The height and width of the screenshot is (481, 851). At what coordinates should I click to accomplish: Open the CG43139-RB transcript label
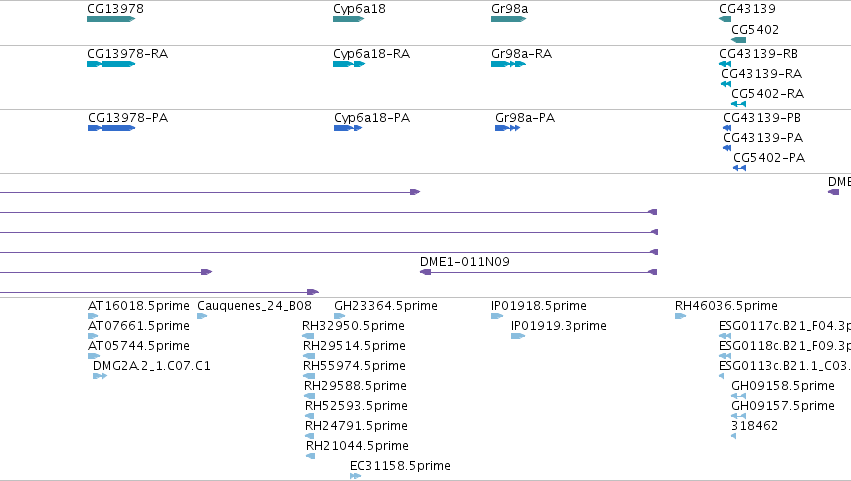tap(758, 54)
